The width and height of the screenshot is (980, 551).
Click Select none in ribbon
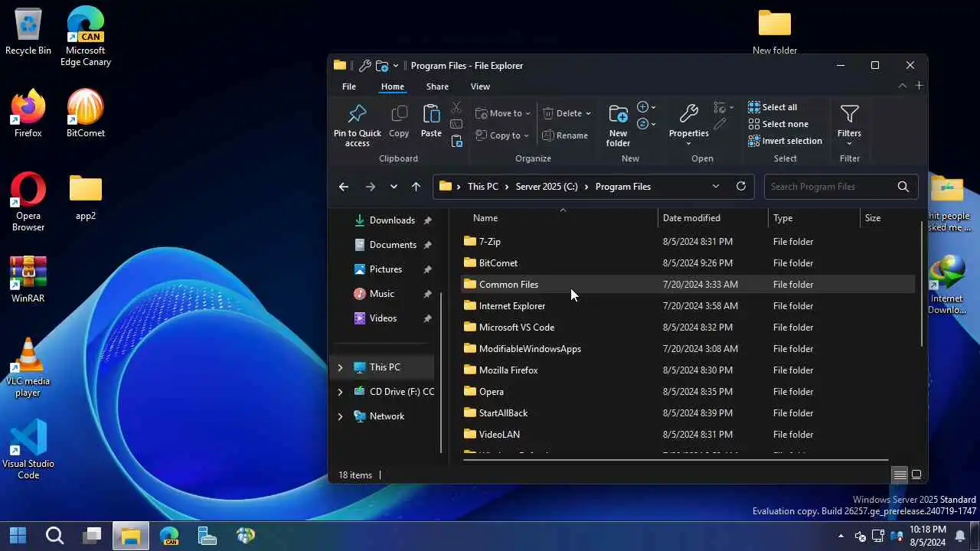[x=778, y=124]
